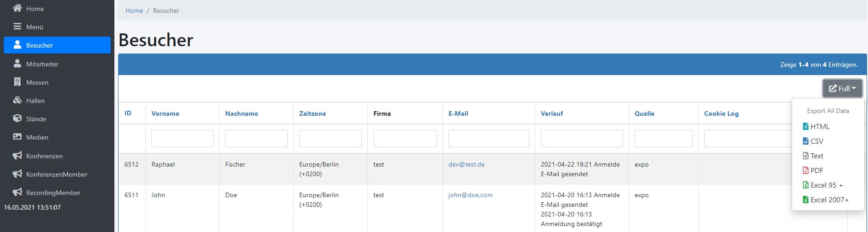This screenshot has width=868, height=232.
Task: Sort table by Vorname column
Action: point(165,113)
